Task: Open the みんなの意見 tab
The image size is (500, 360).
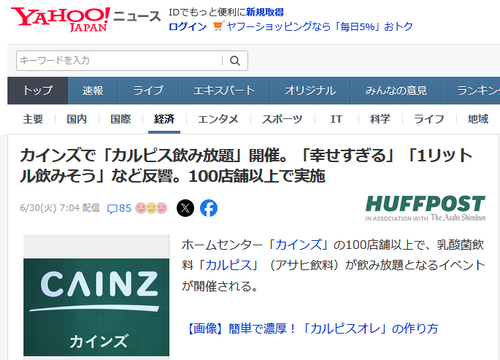Action: point(396,91)
